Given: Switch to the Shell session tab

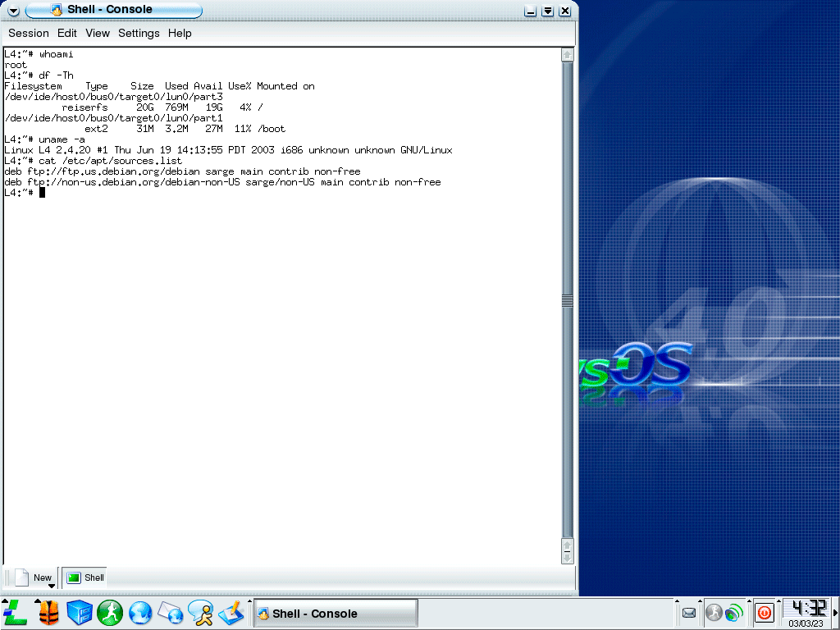Looking at the screenshot, I should 85,577.
